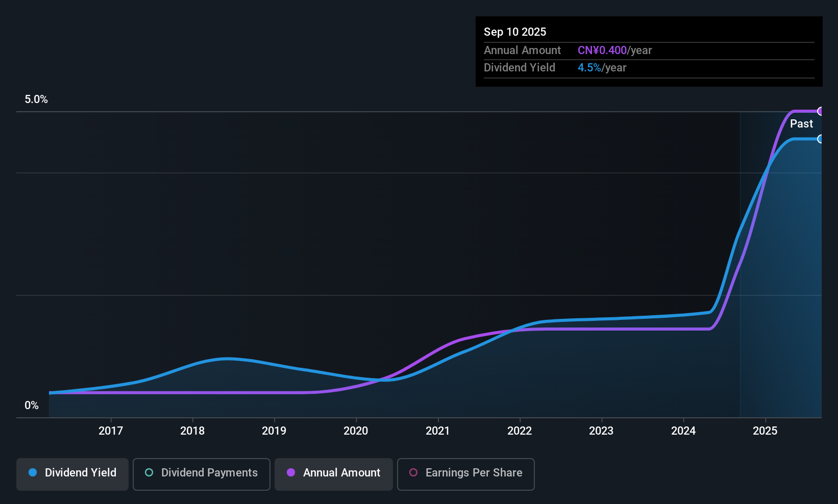The height and width of the screenshot is (504, 838).
Task: Show Dividend Payments data on the chart
Action: tap(201, 473)
